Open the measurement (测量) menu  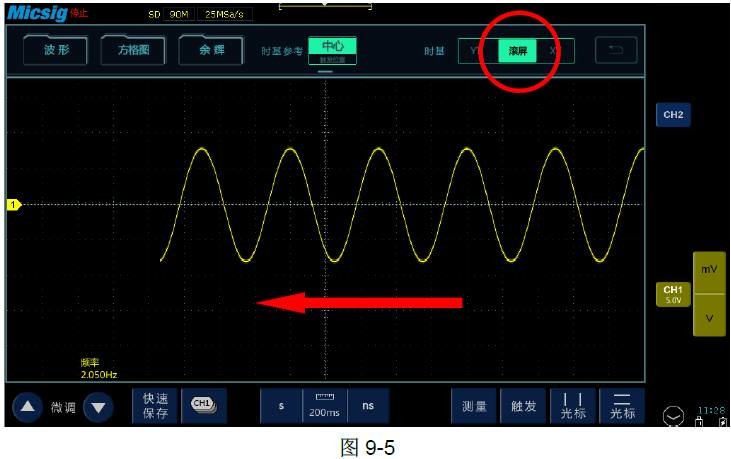point(474,406)
